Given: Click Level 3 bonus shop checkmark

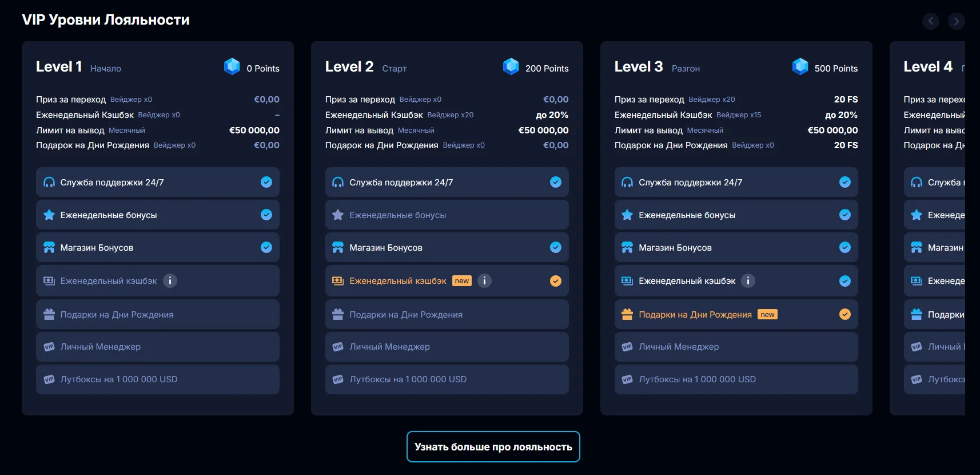Looking at the screenshot, I should point(844,248).
